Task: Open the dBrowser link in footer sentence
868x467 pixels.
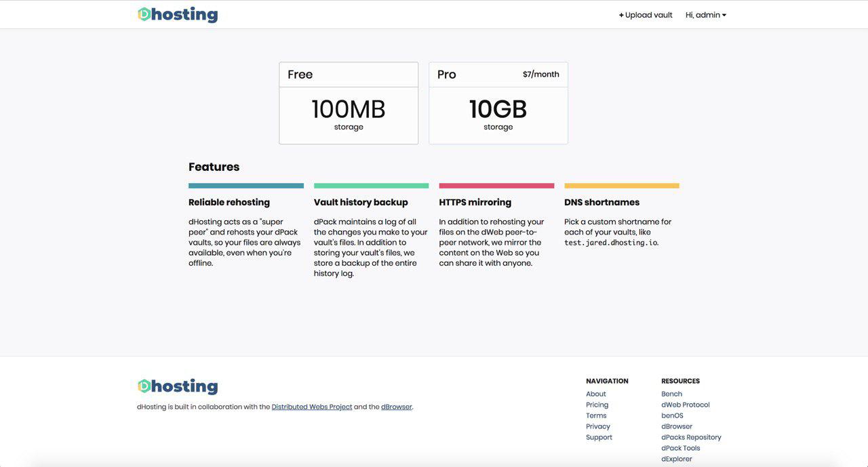Action: [397, 407]
